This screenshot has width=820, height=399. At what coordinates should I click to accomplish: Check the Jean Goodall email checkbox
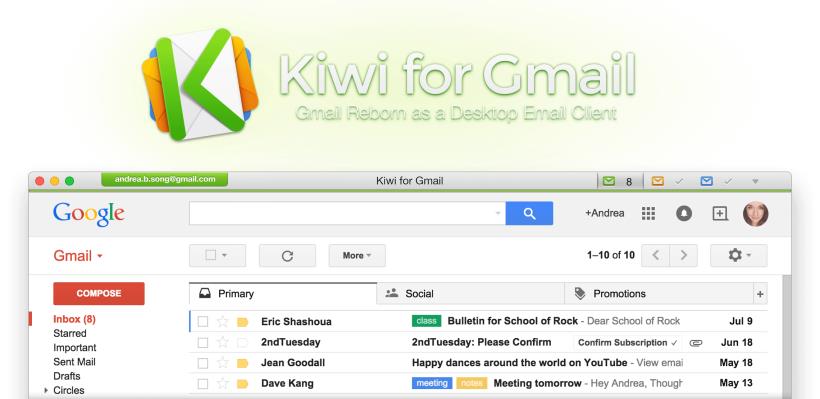point(203,363)
